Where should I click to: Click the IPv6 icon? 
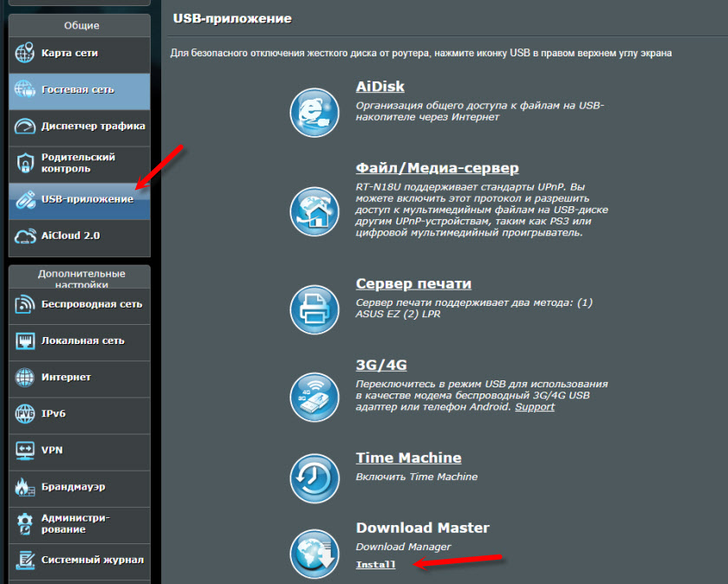[x=24, y=413]
